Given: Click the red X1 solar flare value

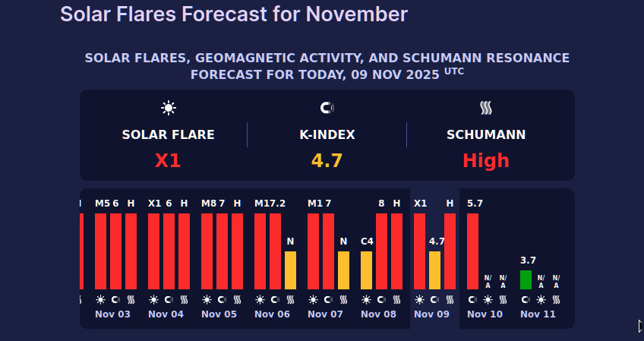Looking at the screenshot, I should point(168,161).
